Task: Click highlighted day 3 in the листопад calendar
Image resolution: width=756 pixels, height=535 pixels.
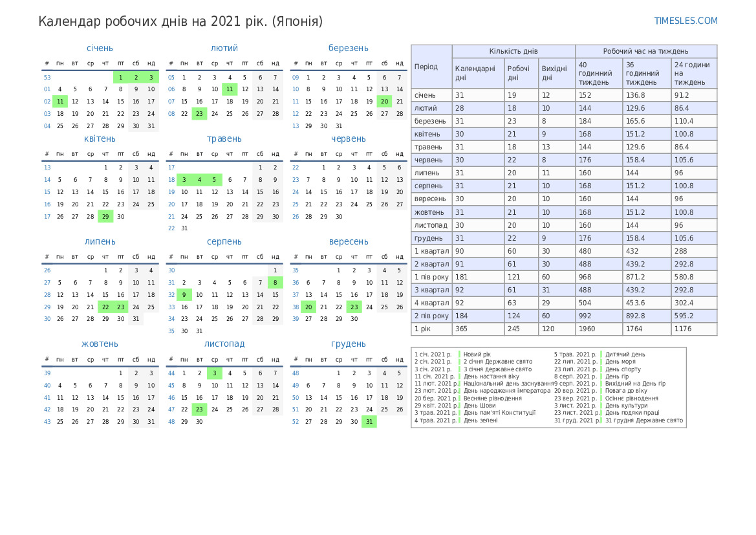Action: (x=215, y=373)
